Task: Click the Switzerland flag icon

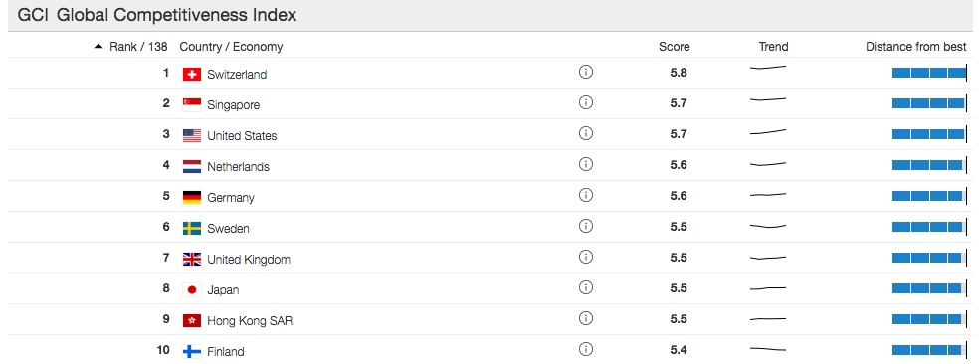Action: [192, 75]
